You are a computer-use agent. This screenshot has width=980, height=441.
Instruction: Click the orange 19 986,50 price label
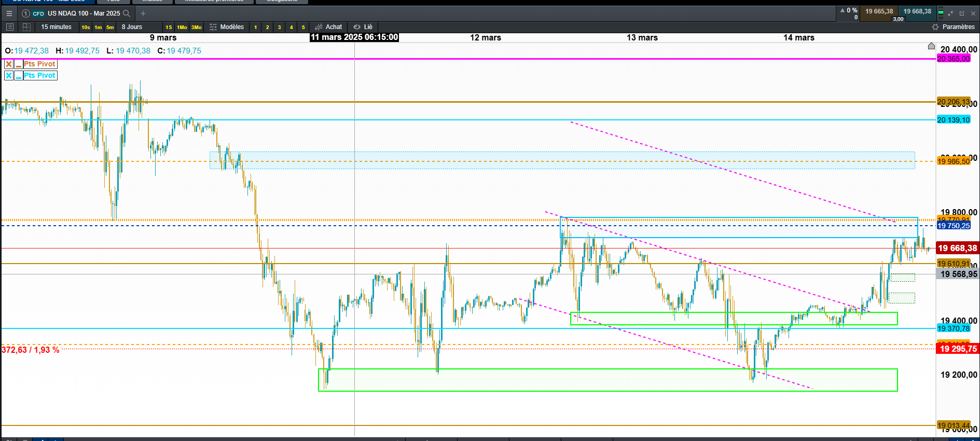point(954,161)
